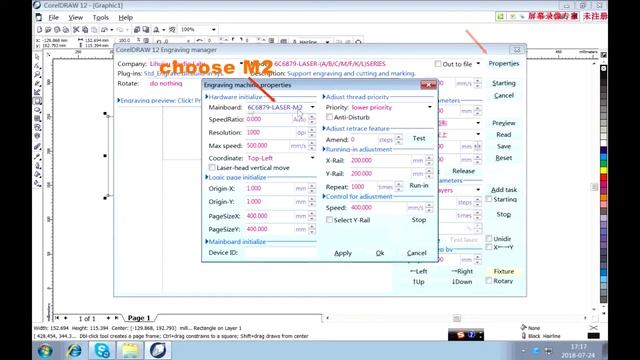Click the Add task button
Image resolution: width=640 pixels, height=360 pixels.
(x=504, y=190)
